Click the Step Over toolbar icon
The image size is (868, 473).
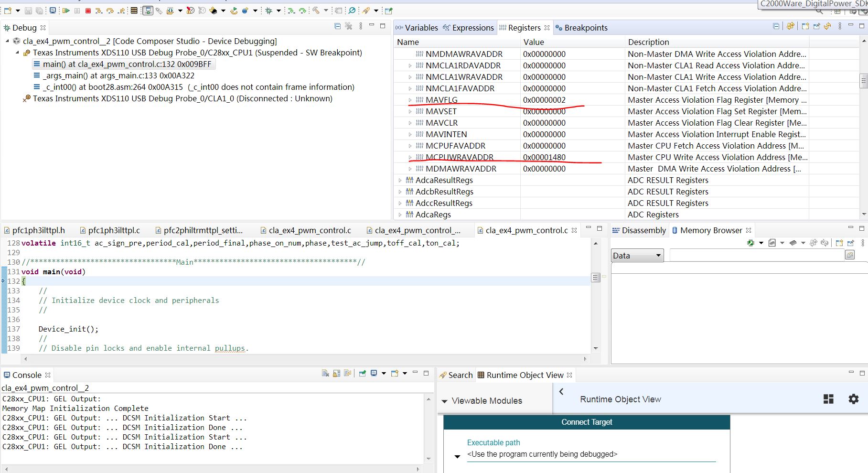[110, 11]
